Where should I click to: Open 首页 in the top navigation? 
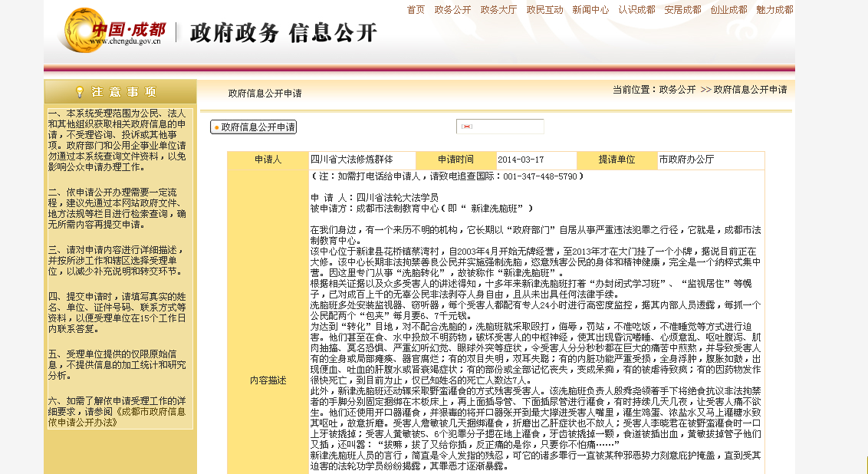click(x=416, y=10)
